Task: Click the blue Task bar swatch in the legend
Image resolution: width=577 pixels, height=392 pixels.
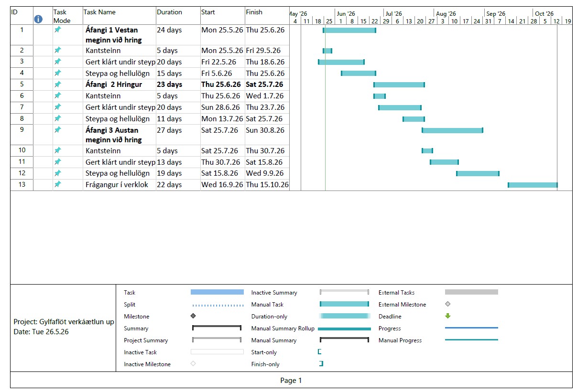Action: (x=217, y=292)
